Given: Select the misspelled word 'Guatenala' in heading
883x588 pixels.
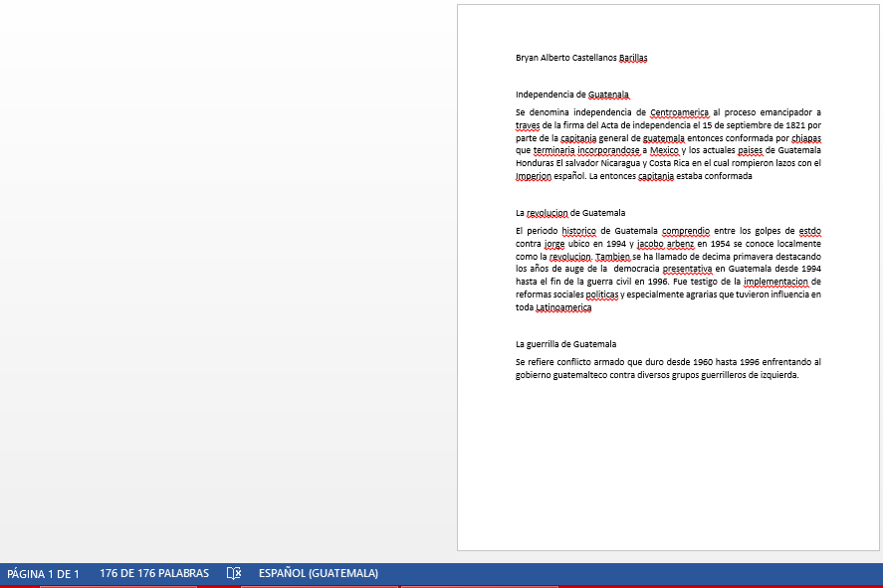Looking at the screenshot, I should 608,95.
